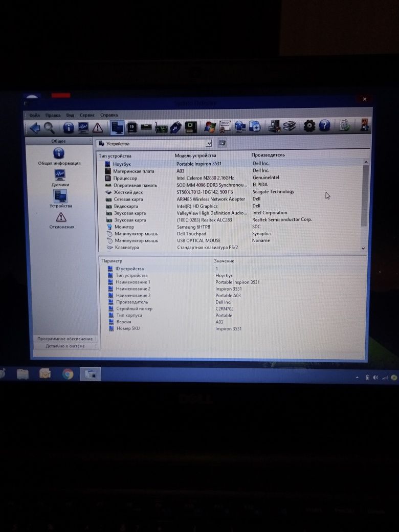This screenshot has width=399, height=532.
Task: Open the license certificate toolbar icon
Action: [225, 126]
